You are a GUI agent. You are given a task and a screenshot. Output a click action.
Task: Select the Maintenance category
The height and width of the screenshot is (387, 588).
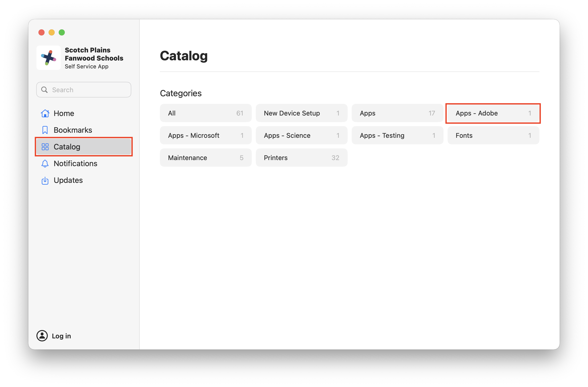click(x=205, y=158)
